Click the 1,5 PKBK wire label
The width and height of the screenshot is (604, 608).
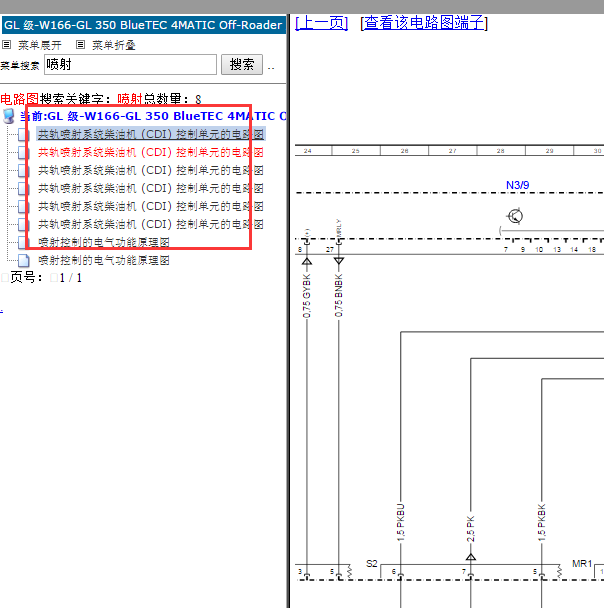(x=542, y=522)
